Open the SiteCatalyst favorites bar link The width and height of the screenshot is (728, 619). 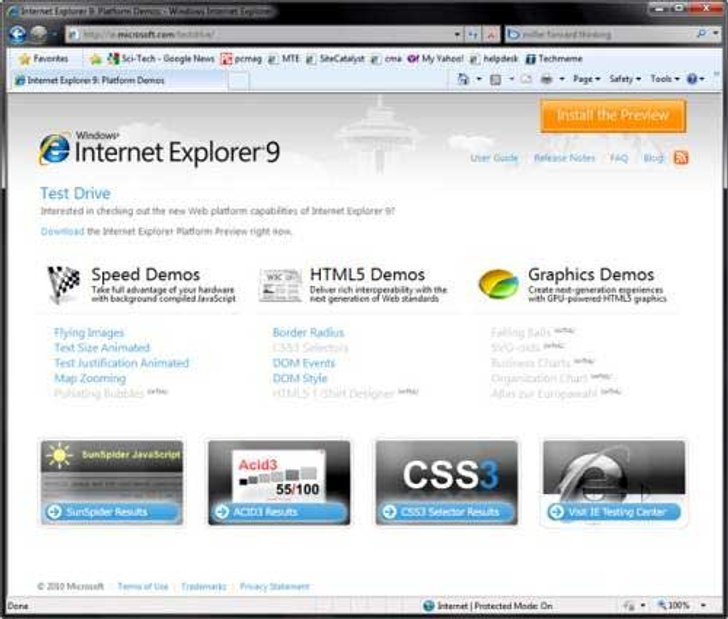335,59
